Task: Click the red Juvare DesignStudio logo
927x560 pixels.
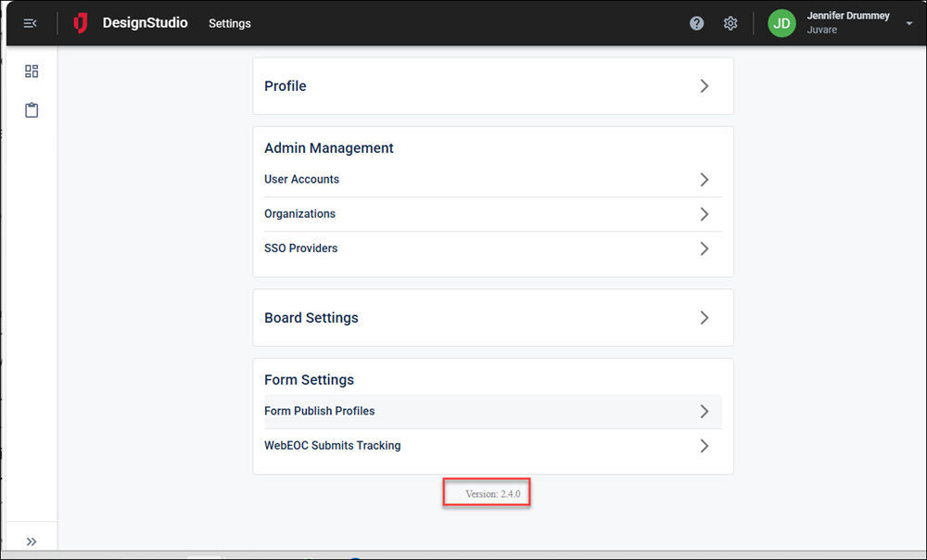Action: tap(81, 23)
